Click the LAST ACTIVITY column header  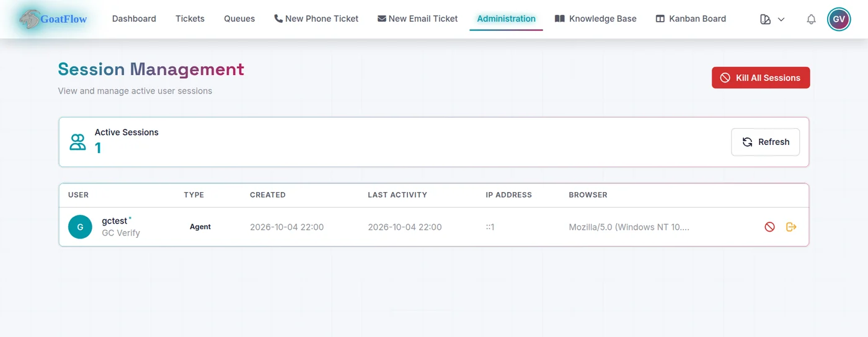(397, 195)
